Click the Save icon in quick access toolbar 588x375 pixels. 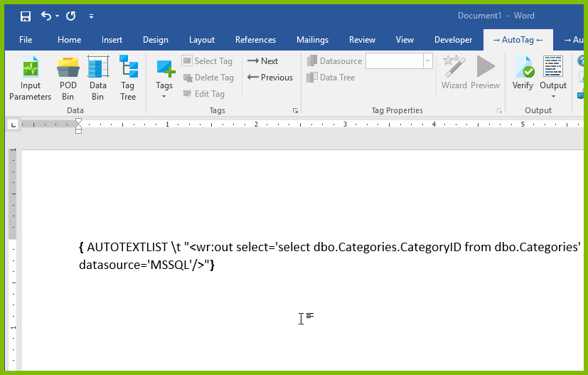click(x=25, y=16)
